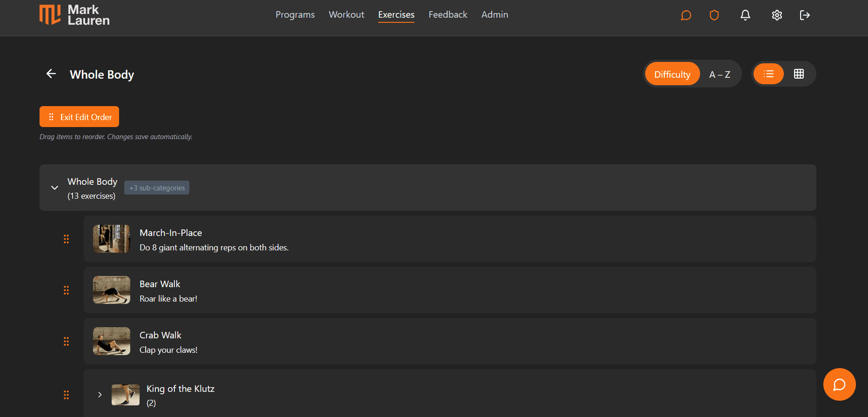The image size is (868, 417).
Task: Open the floating chat bubble button
Action: (x=839, y=384)
